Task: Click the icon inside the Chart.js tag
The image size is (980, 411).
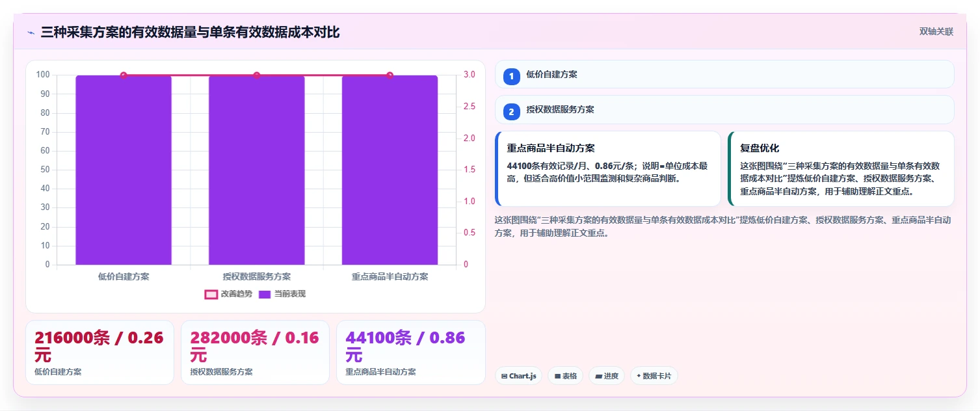Action: coord(504,376)
